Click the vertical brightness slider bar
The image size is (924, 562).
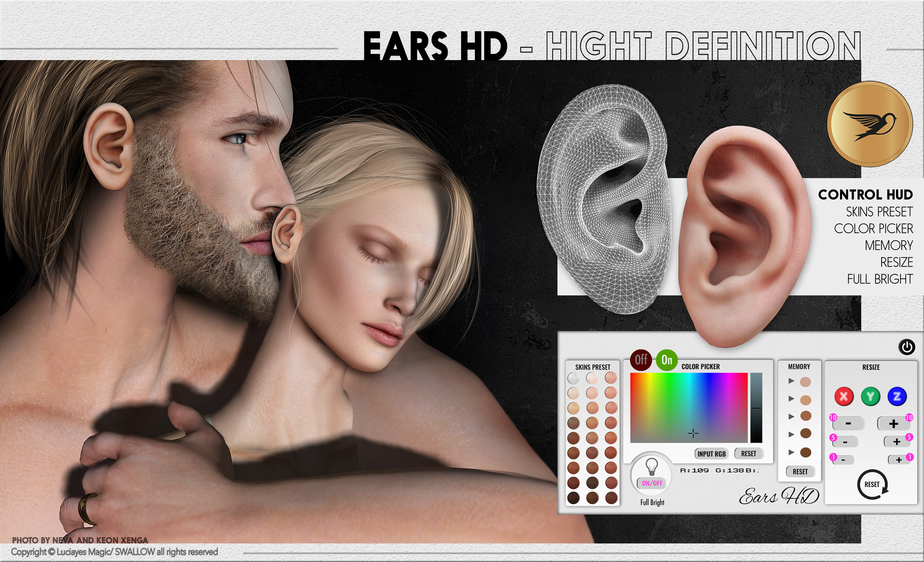(x=756, y=408)
